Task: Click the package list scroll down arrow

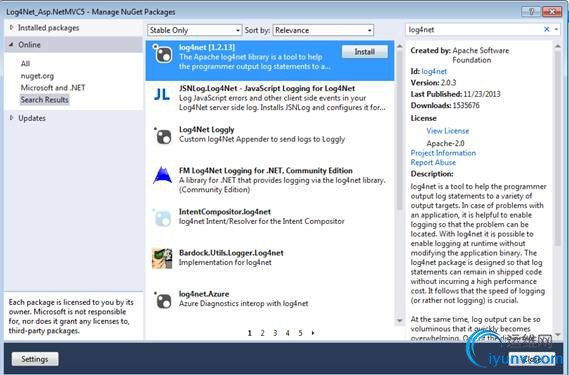Action: pos(400,321)
